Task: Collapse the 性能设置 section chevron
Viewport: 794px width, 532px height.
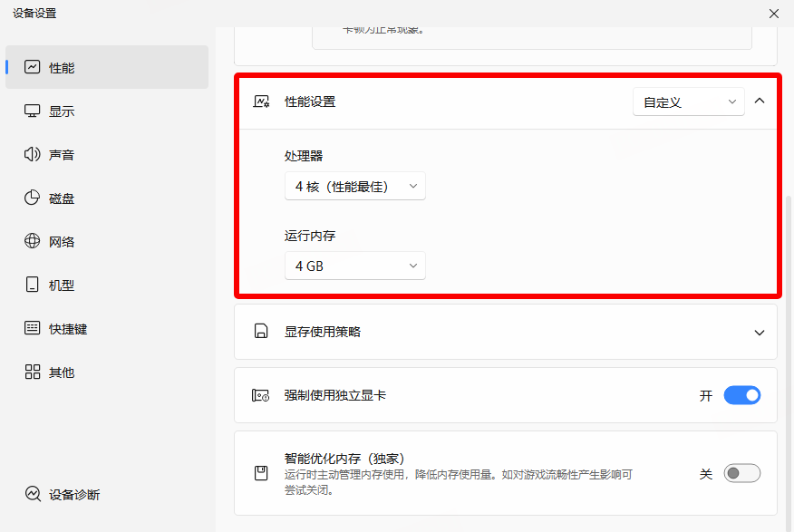Action: point(760,102)
